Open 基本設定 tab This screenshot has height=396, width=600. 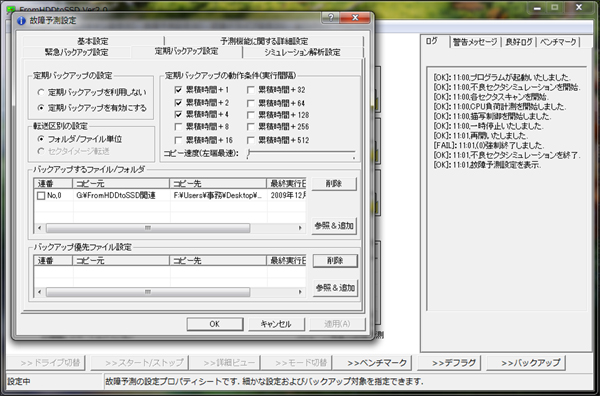pyautogui.click(x=93, y=41)
